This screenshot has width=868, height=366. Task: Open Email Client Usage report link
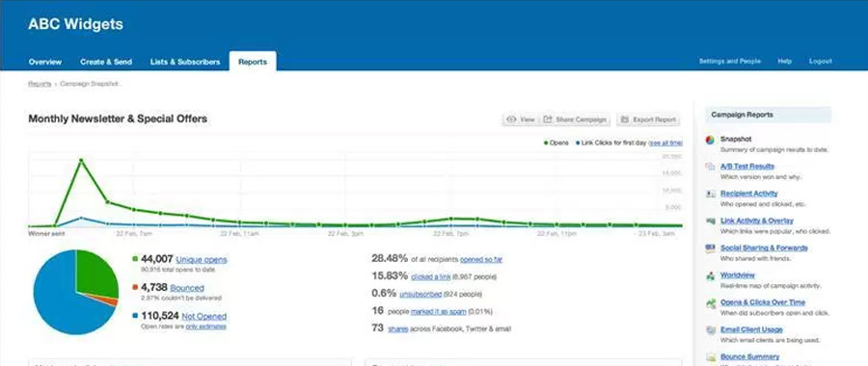[x=751, y=329]
